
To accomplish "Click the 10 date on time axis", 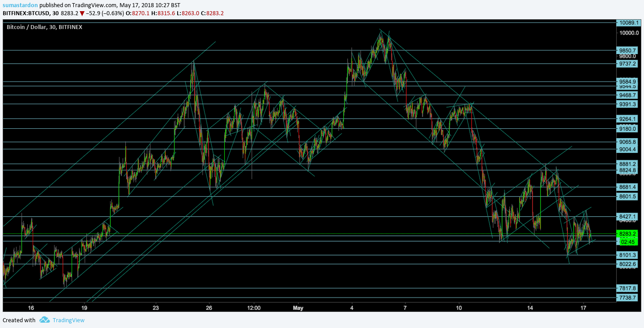I will pyautogui.click(x=459, y=308).
